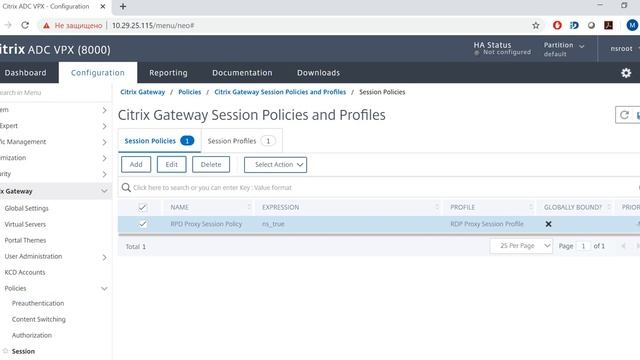The image size is (640, 360).
Task: Expand the User Administration submenu
Action: [104, 257]
